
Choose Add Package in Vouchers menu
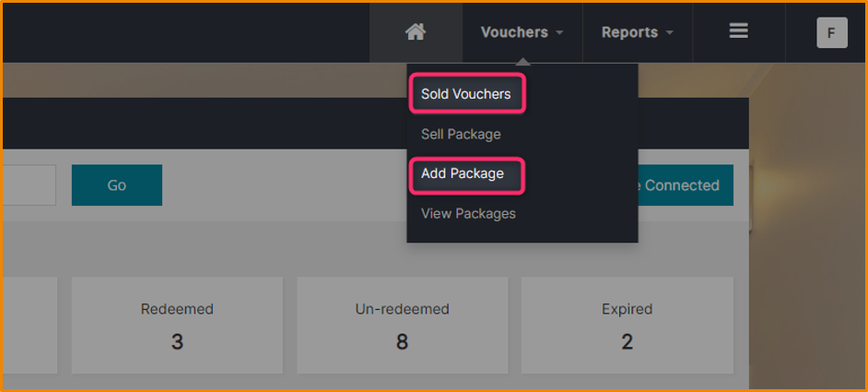coord(463,173)
